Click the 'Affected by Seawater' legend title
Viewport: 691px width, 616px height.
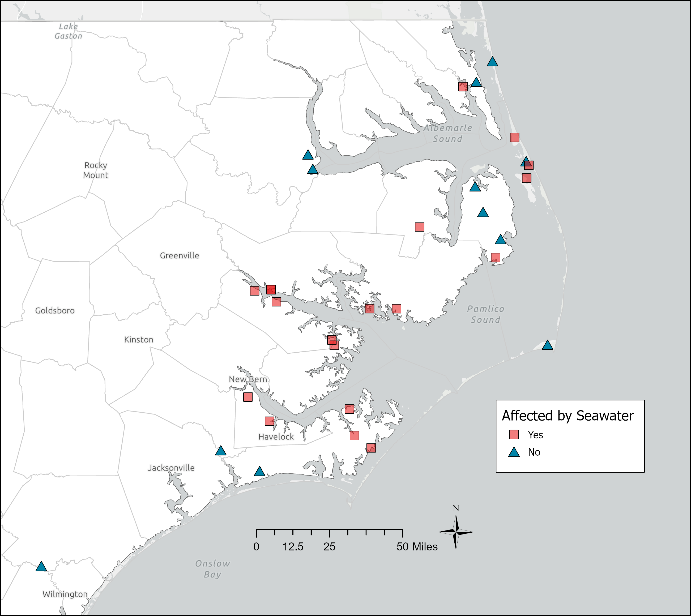tap(568, 416)
